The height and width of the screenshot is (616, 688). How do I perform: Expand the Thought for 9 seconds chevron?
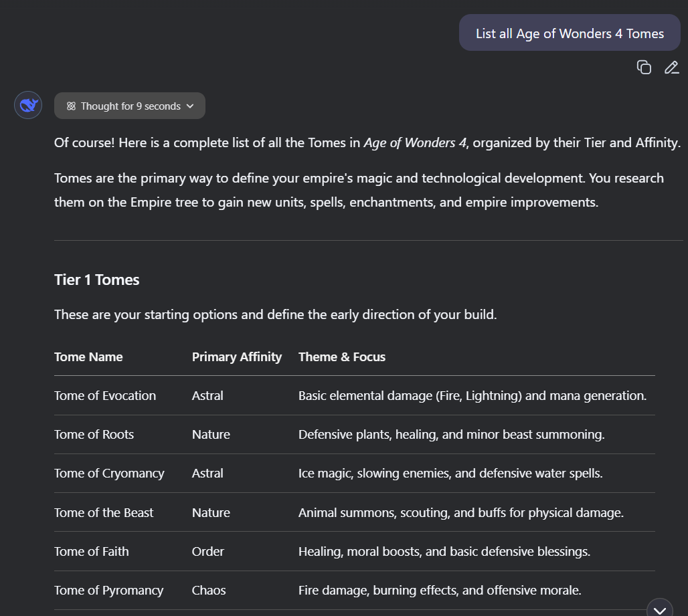(190, 106)
